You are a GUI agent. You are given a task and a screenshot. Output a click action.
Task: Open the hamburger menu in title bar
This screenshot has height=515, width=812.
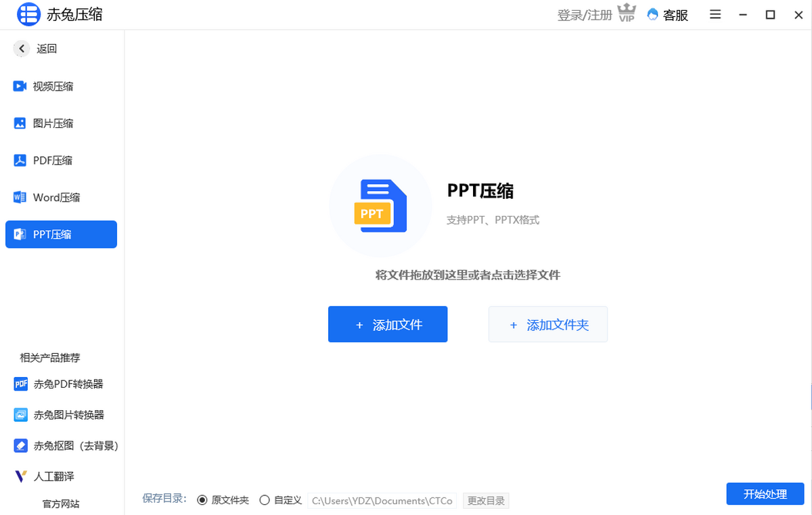click(715, 15)
